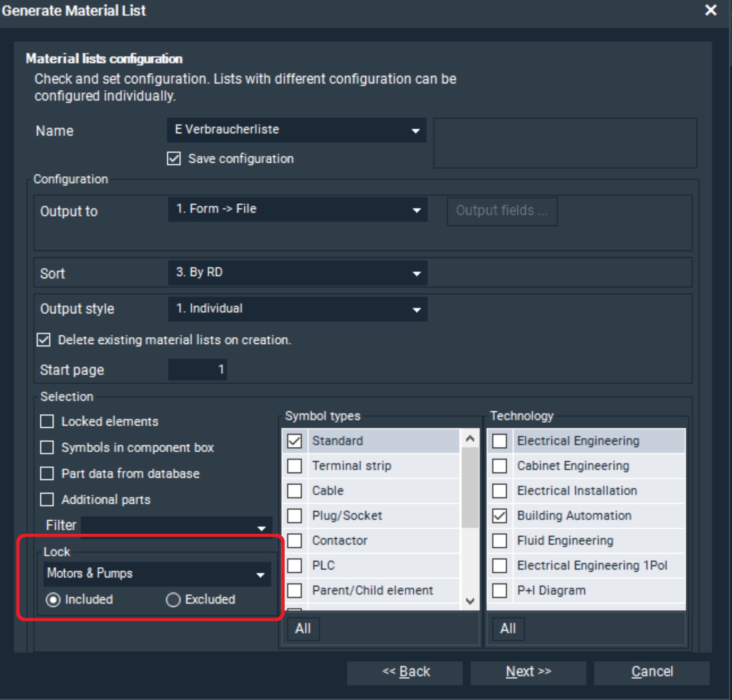Click the Start page input field
The width and height of the screenshot is (732, 700).
tap(198, 370)
